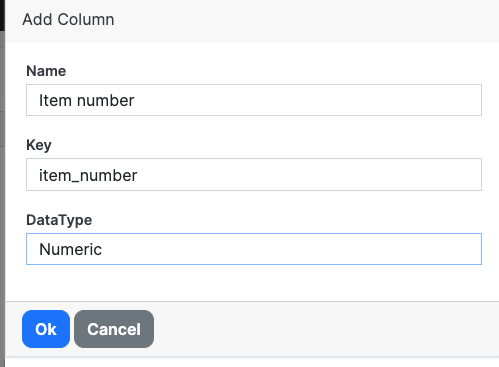The image size is (499, 367).
Task: Confirm the new column with Ok
Action: coord(46,329)
